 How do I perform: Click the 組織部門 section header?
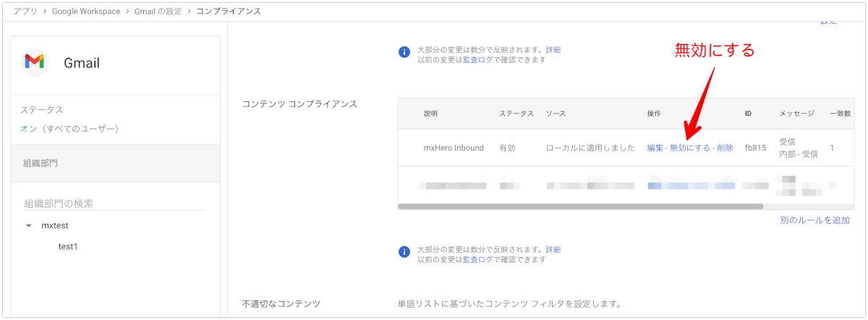[x=116, y=164]
